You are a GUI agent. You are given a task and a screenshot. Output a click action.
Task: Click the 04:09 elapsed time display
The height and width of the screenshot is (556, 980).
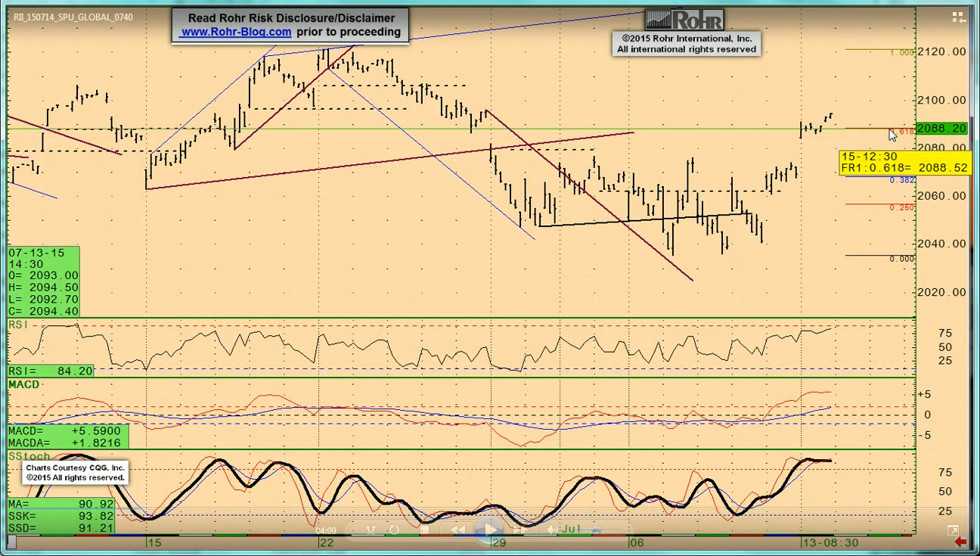325,530
